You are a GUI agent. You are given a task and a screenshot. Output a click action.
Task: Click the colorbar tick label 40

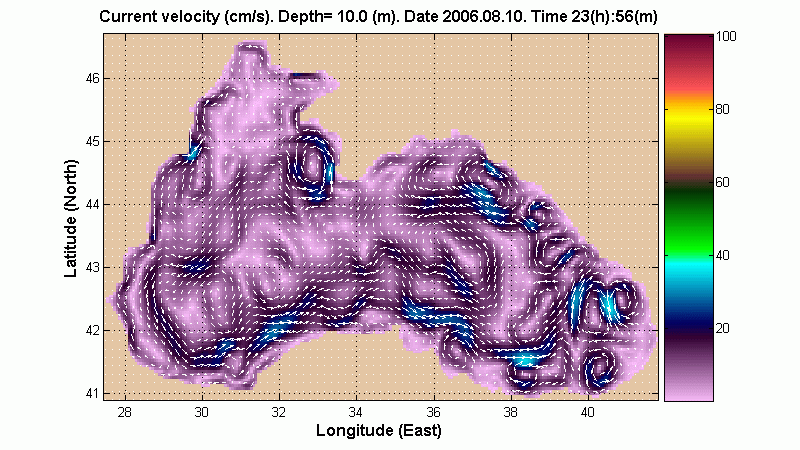tap(722, 255)
